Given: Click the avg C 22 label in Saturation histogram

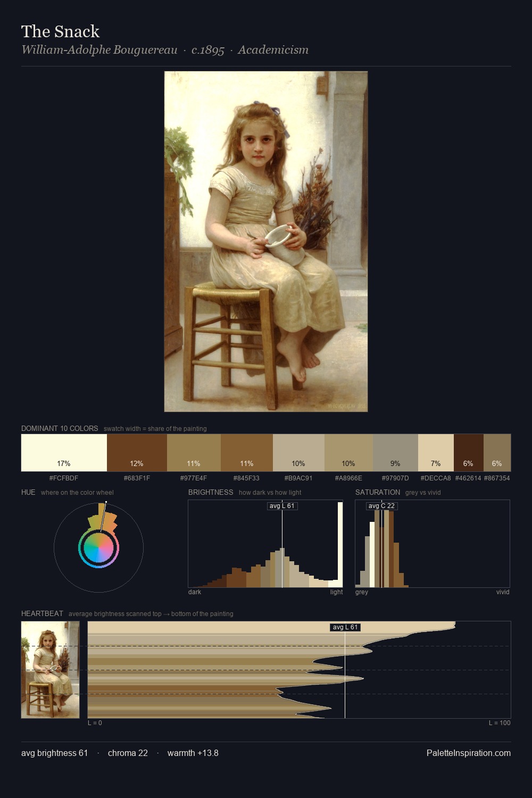Looking at the screenshot, I should (x=381, y=506).
